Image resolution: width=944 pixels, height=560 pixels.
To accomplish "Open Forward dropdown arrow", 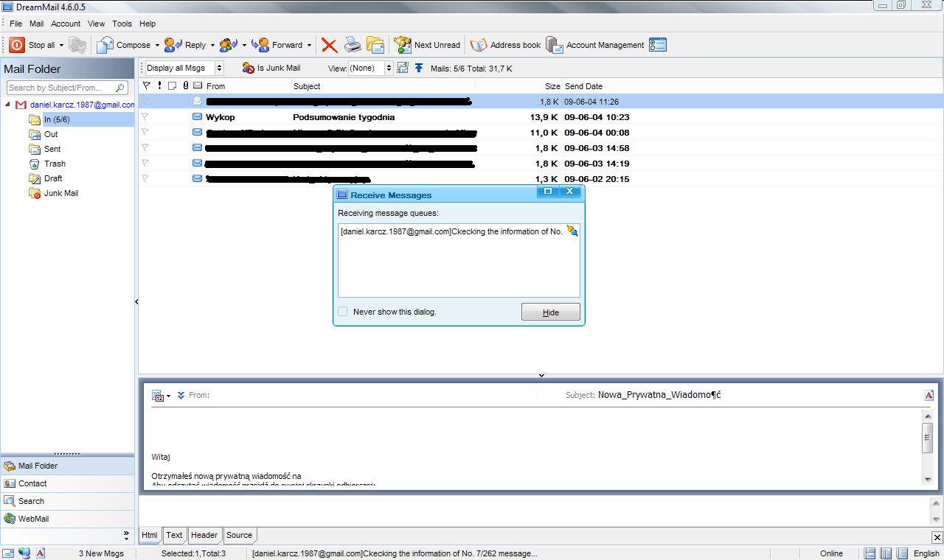I will click(x=309, y=45).
